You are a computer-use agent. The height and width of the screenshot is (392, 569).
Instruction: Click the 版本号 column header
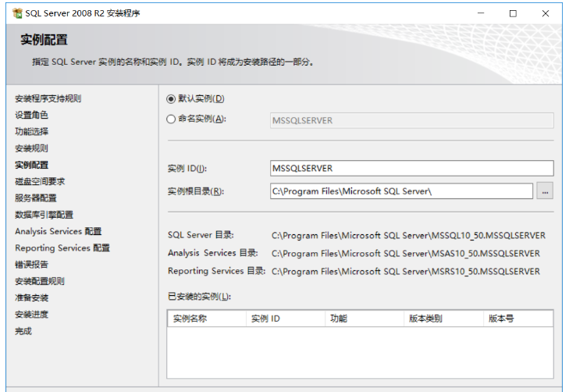pyautogui.click(x=518, y=319)
